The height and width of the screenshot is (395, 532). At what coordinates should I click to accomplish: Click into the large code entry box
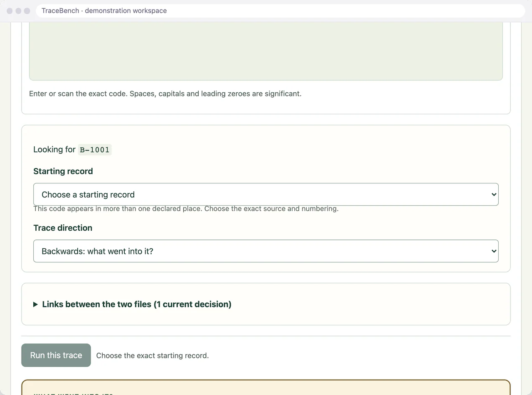point(266,51)
